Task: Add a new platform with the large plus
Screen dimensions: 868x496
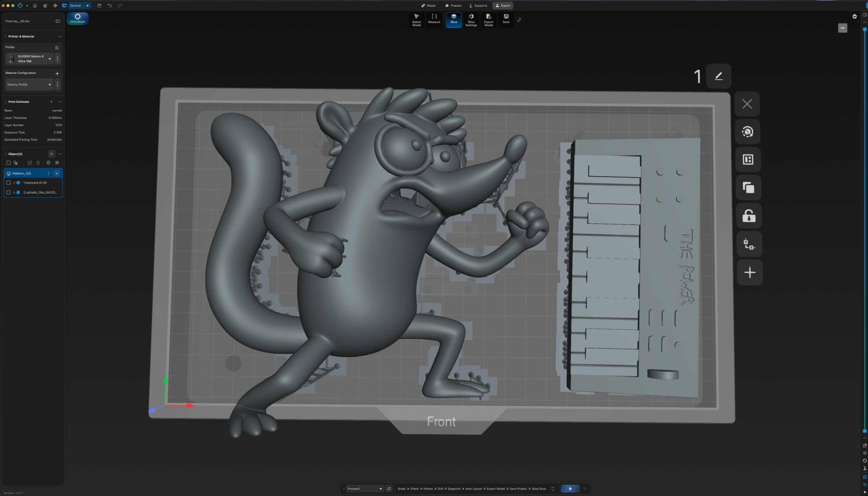Action: [750, 273]
